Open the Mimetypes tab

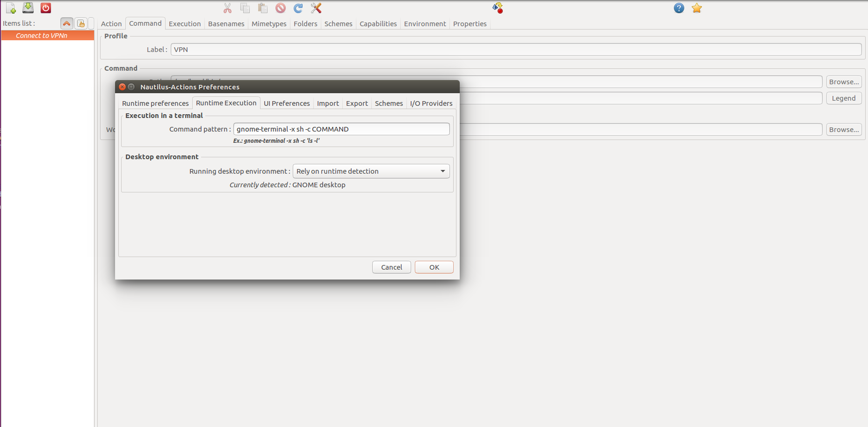269,24
